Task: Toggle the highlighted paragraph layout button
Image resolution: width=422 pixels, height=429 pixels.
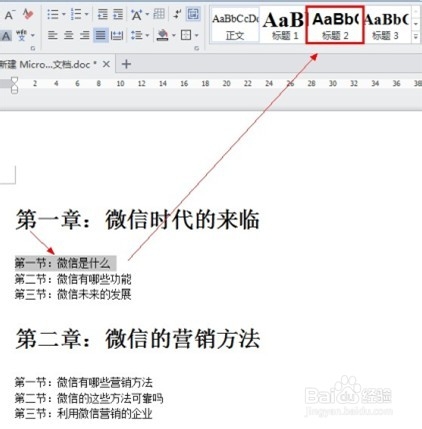Action: 193,14
